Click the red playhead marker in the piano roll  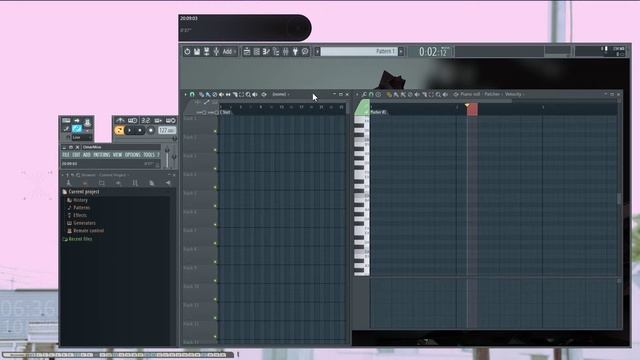click(x=472, y=109)
